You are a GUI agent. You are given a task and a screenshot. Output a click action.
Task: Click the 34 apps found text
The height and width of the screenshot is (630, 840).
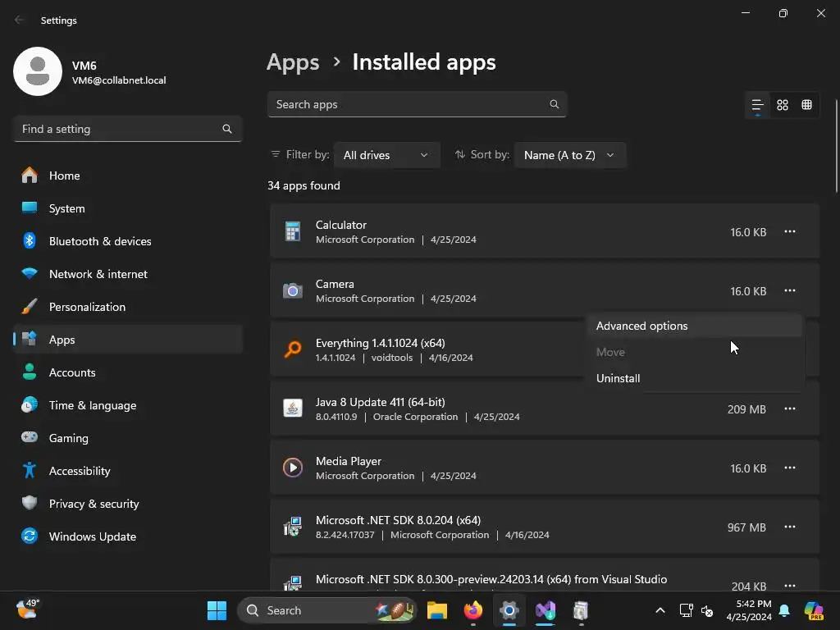click(x=304, y=185)
